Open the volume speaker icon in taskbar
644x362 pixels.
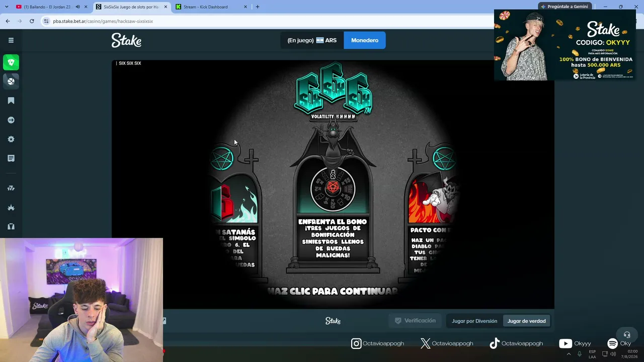point(613,354)
